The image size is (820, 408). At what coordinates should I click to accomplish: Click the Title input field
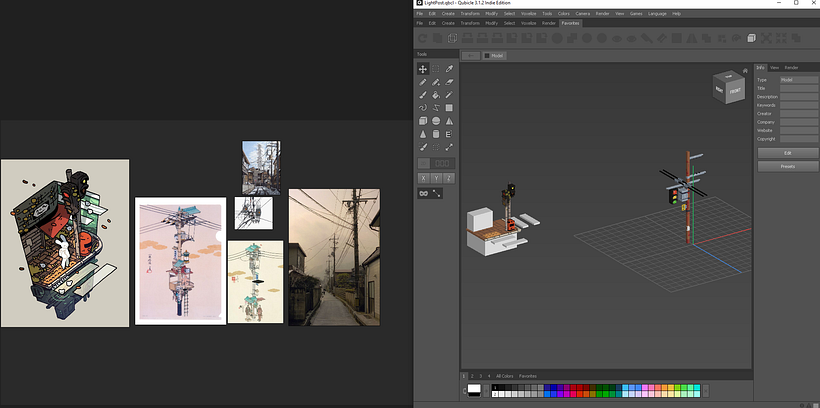[x=799, y=88]
